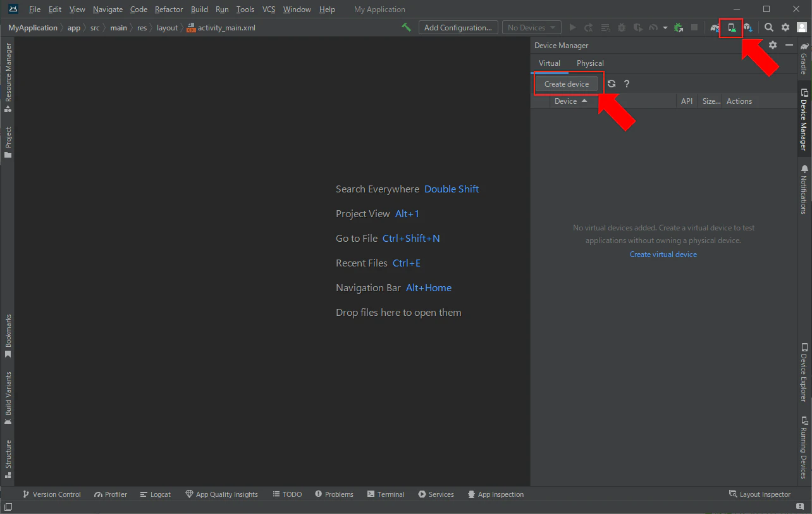812x514 pixels.
Task: Open the File menu
Action: click(x=35, y=9)
